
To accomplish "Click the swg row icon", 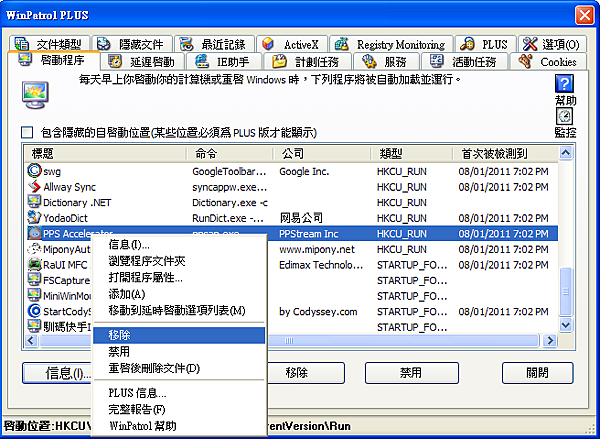I will coord(34,171).
